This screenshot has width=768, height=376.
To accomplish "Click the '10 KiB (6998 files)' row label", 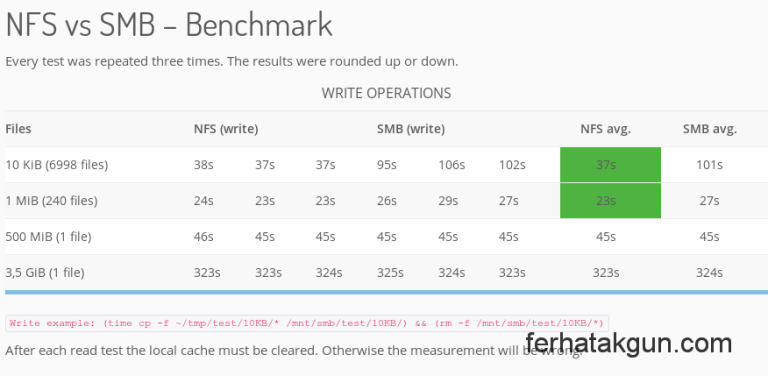I will (56, 165).
